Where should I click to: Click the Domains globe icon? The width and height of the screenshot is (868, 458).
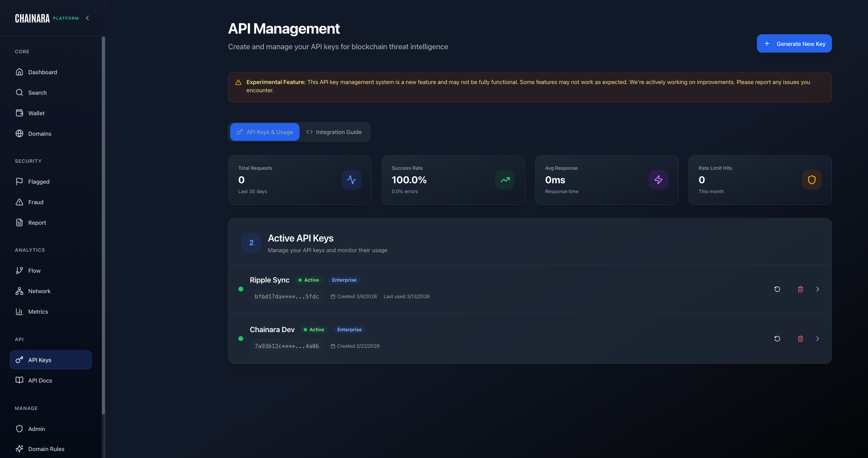tap(19, 134)
